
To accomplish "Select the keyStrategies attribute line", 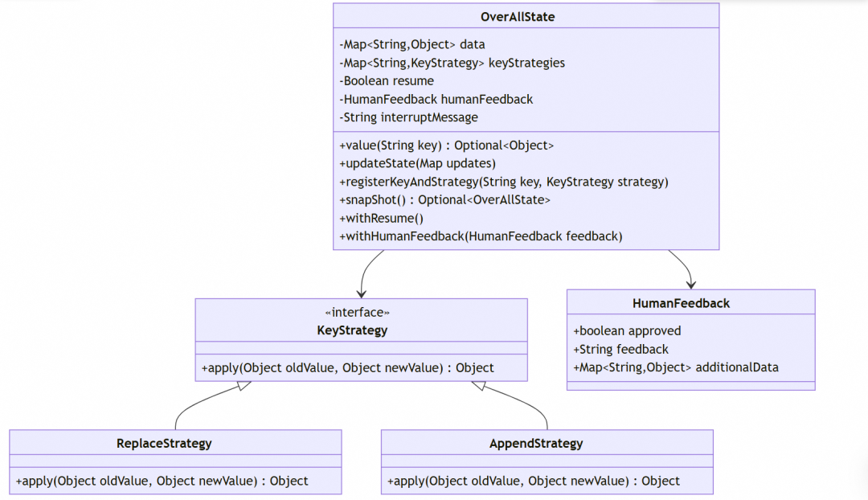I will click(452, 63).
